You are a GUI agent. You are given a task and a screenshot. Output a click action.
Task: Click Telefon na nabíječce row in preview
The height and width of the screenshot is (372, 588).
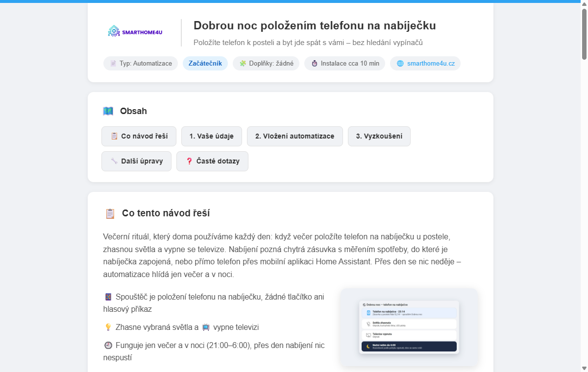(409, 313)
